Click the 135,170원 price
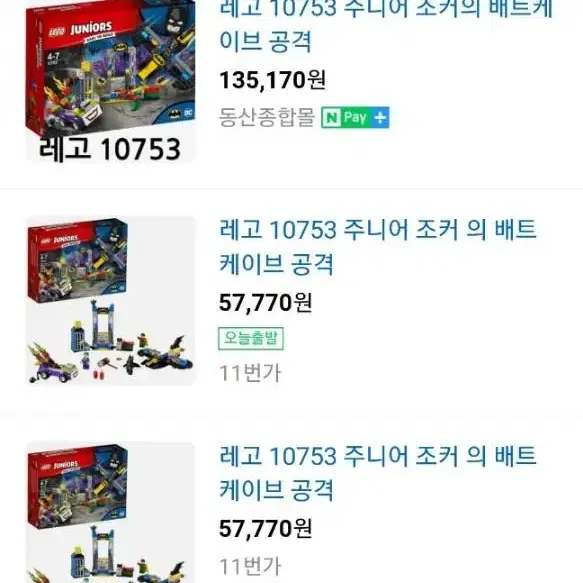This screenshot has height=583, width=583. click(273, 80)
